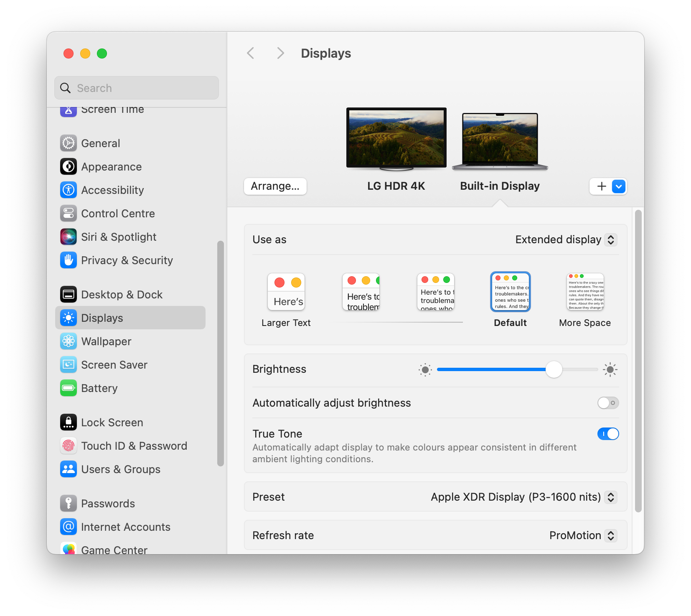Click the Accessibility icon
The height and width of the screenshot is (616, 691).
(x=69, y=190)
